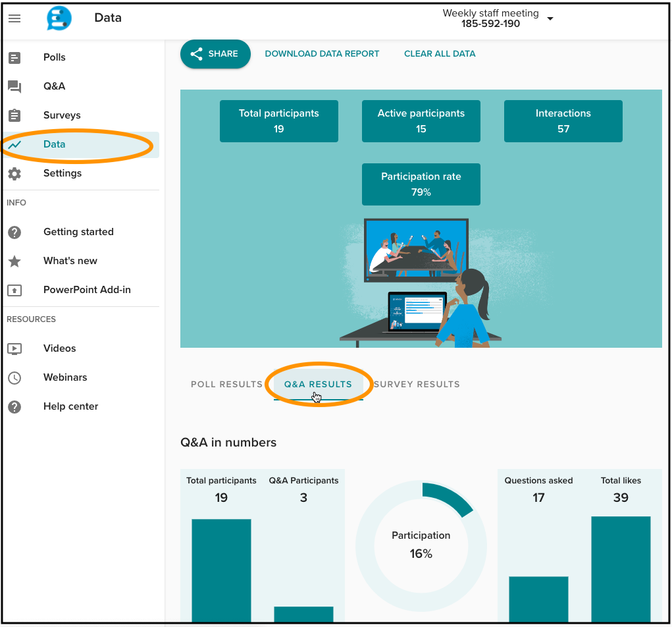Click the Q&A Participants bar
672x627 pixels.
(304, 614)
